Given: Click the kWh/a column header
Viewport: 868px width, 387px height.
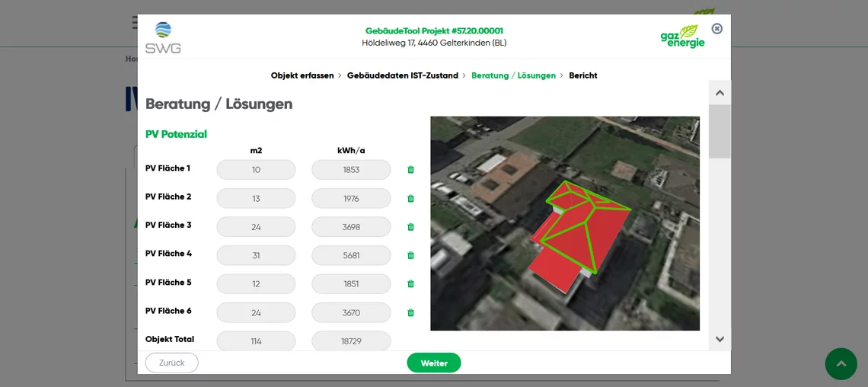Looking at the screenshot, I should pyautogui.click(x=351, y=150).
